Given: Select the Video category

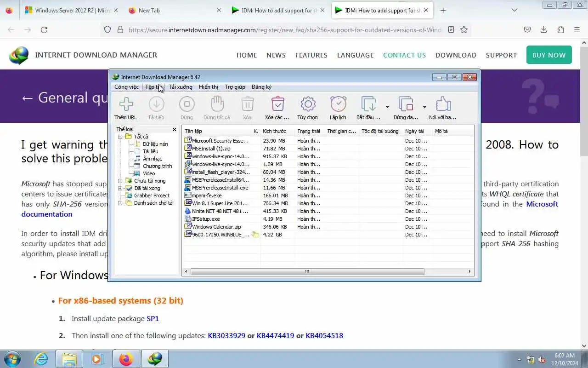Looking at the screenshot, I should pos(149,173).
